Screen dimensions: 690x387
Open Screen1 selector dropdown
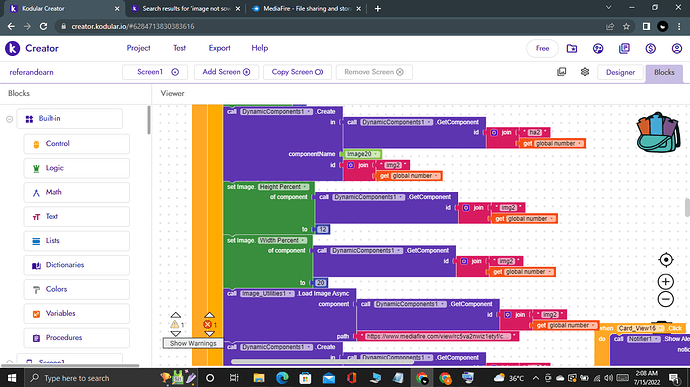[155, 72]
